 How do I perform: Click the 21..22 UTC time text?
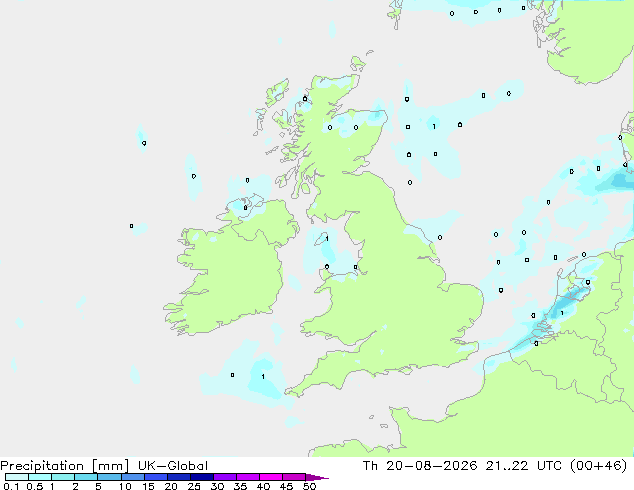click(x=523, y=466)
